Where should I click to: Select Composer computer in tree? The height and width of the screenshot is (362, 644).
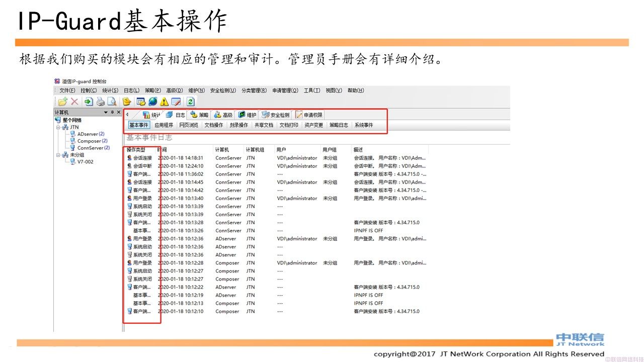coord(89,141)
